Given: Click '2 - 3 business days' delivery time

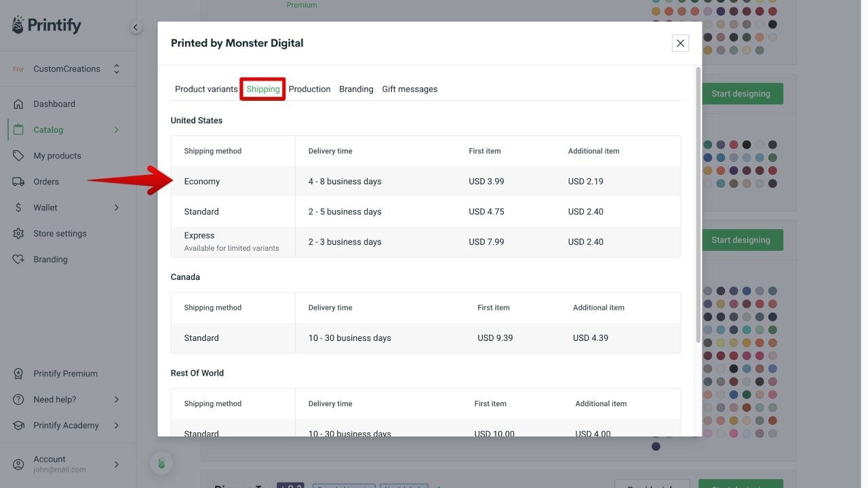Looking at the screenshot, I should [x=344, y=241].
